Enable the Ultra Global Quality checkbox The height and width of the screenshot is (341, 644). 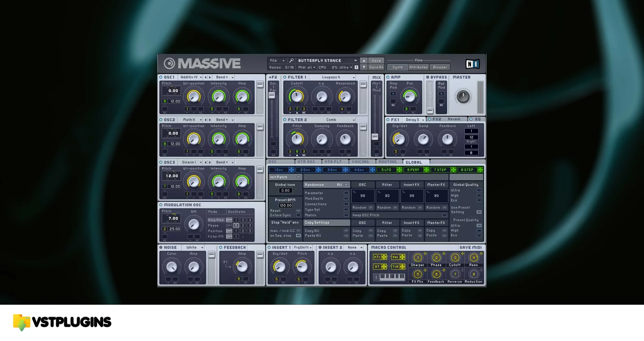click(479, 190)
